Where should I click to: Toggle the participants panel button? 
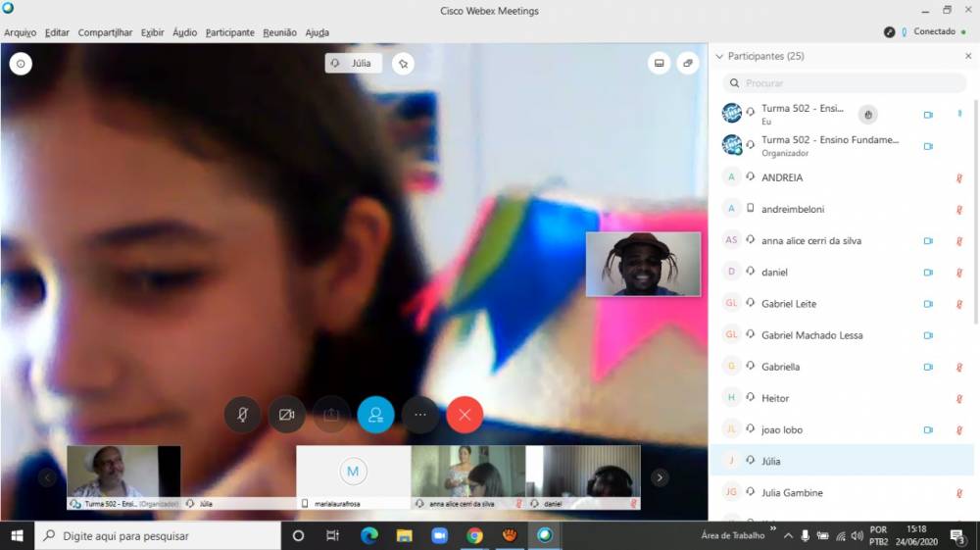tap(375, 415)
